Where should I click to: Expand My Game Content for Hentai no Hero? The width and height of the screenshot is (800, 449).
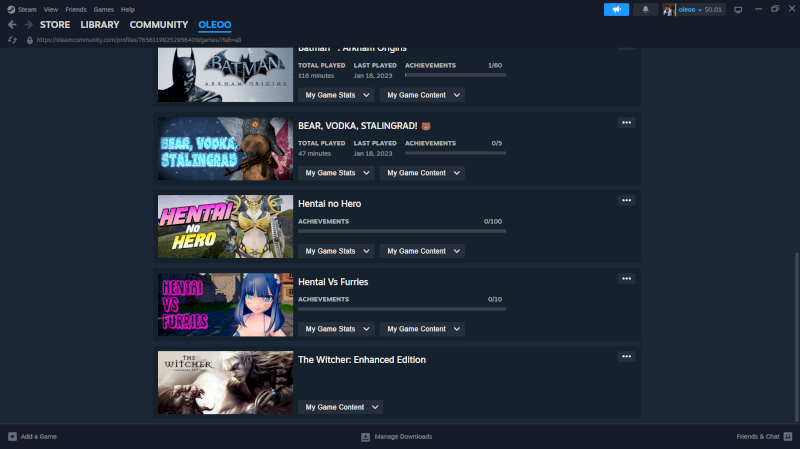pos(422,251)
